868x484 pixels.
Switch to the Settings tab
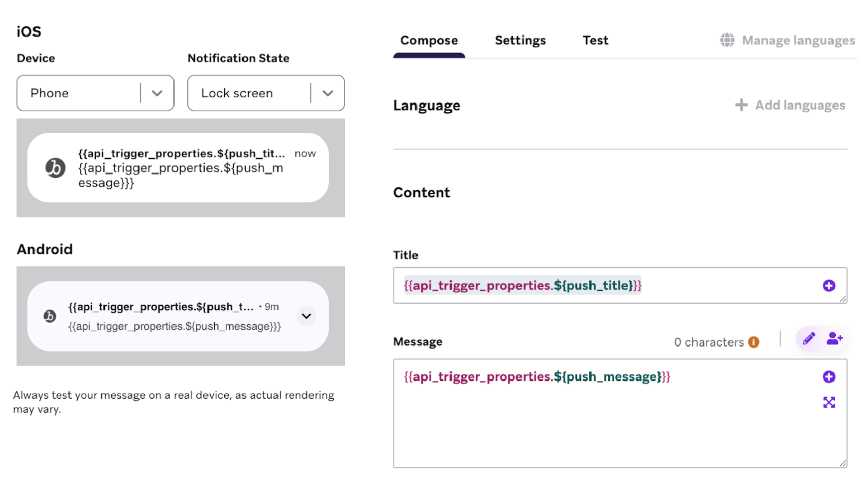520,41
